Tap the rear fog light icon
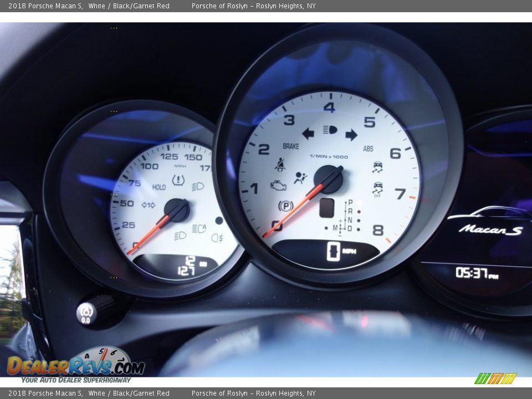 [217, 238]
